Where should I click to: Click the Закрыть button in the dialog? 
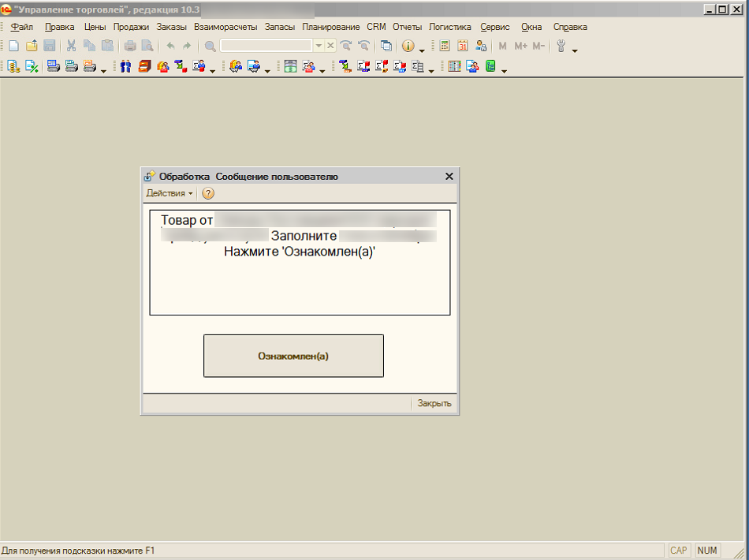coord(434,404)
